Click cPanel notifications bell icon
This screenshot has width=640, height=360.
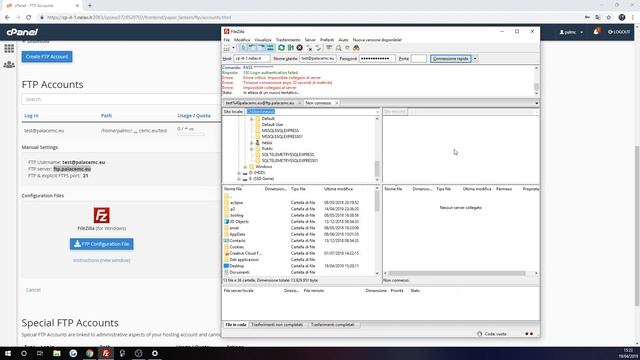point(596,32)
